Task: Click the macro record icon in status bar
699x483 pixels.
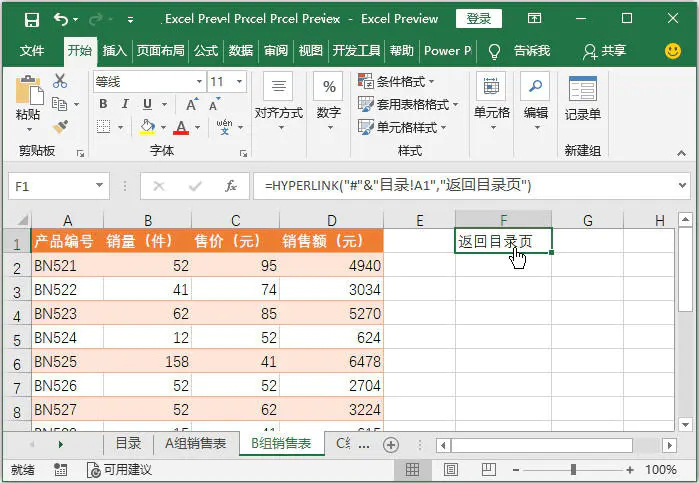Action: 61,469
